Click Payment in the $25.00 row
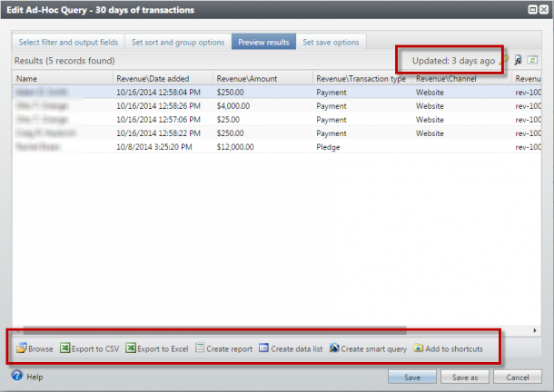This screenshot has height=392, width=554. (x=331, y=120)
